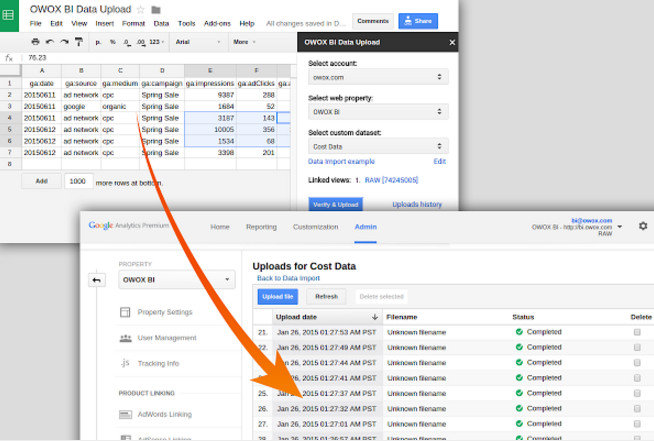Image resolution: width=654 pixels, height=441 pixels.
Task: Open the Insert menu
Action: click(x=105, y=23)
